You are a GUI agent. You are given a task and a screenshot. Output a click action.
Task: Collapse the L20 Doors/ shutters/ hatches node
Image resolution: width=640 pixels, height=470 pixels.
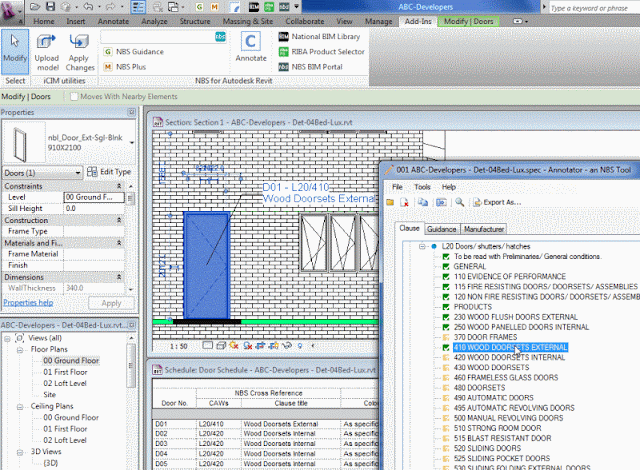[422, 246]
